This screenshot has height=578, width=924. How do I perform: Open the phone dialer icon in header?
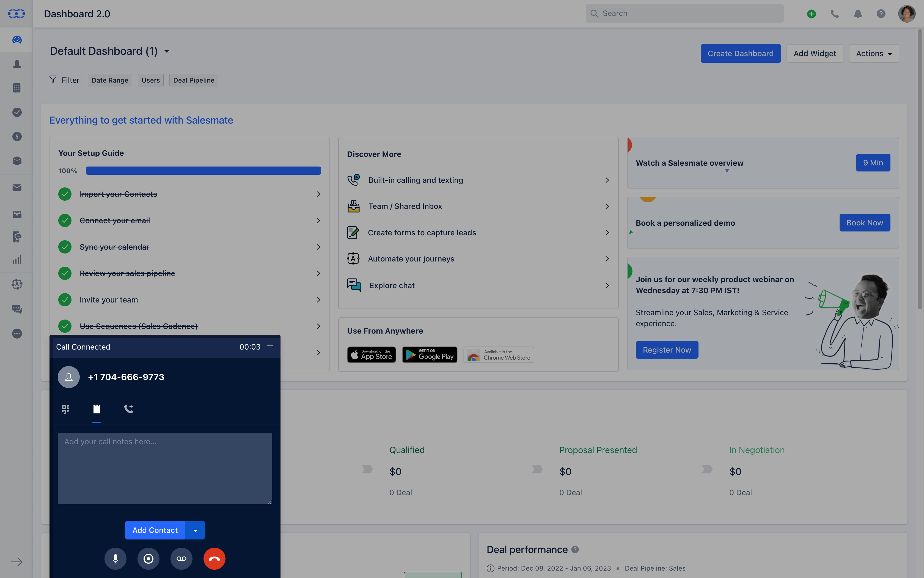pos(835,14)
